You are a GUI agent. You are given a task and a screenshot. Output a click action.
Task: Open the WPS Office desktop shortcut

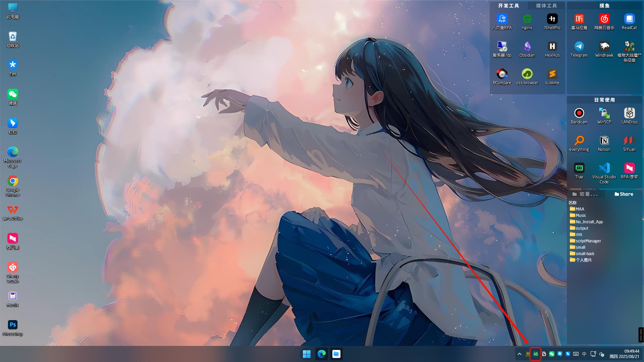[x=13, y=212]
